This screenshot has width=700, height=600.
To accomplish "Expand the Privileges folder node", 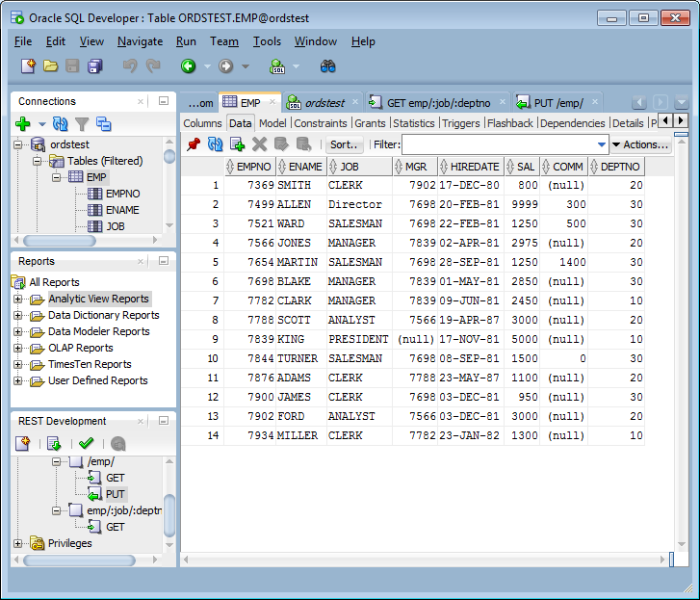I will pyautogui.click(x=18, y=544).
